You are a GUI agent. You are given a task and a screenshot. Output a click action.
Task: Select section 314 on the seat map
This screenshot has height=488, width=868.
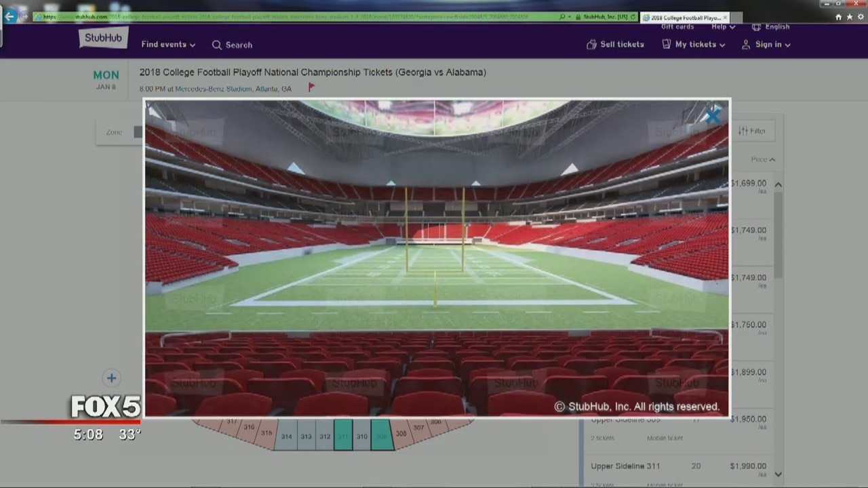(x=287, y=436)
